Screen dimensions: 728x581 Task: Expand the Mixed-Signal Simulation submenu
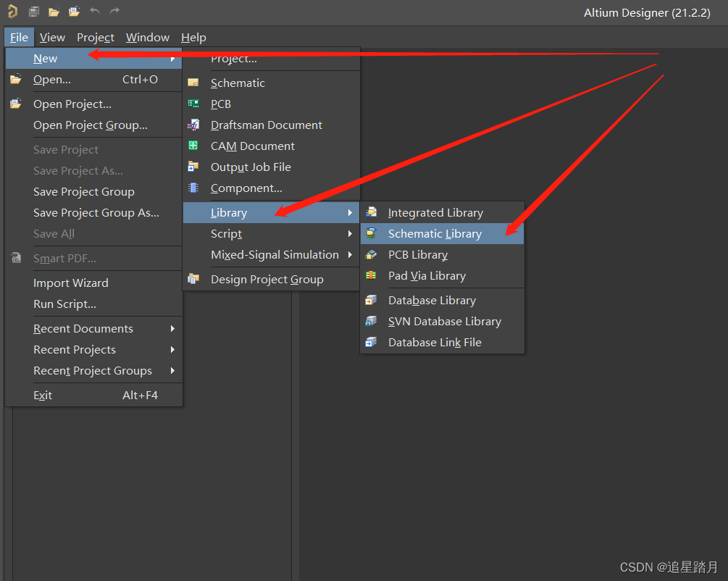coord(275,255)
